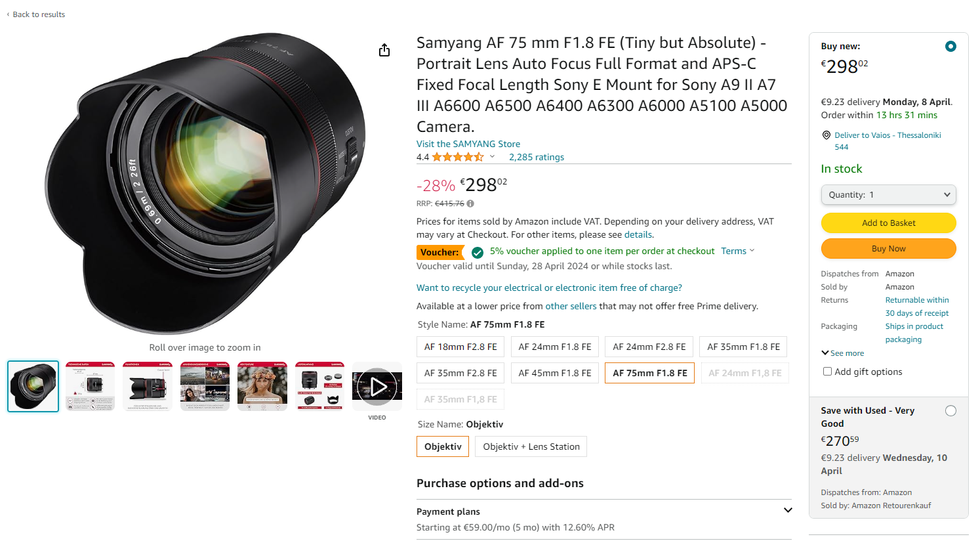Select the lens side-view thumbnail
Screen dimensions: 980x541
(148, 387)
